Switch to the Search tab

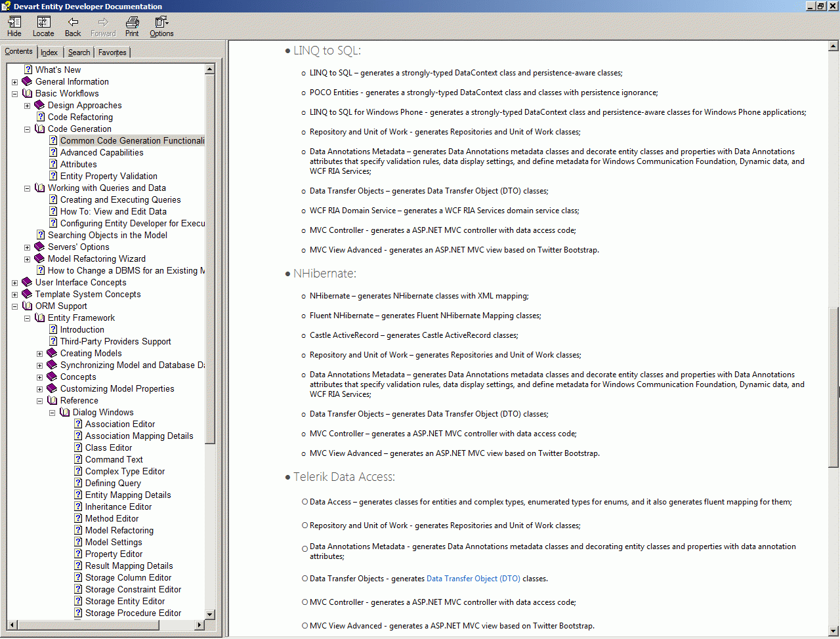pos(79,52)
